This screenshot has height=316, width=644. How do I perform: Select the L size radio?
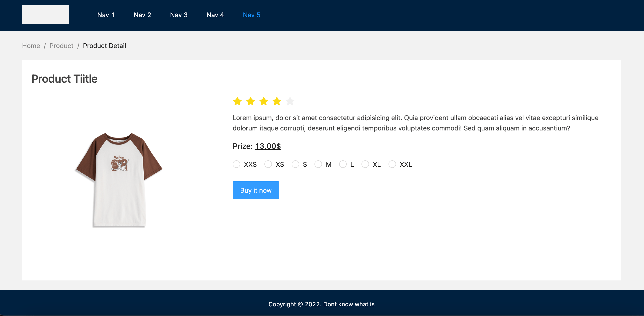point(343,164)
